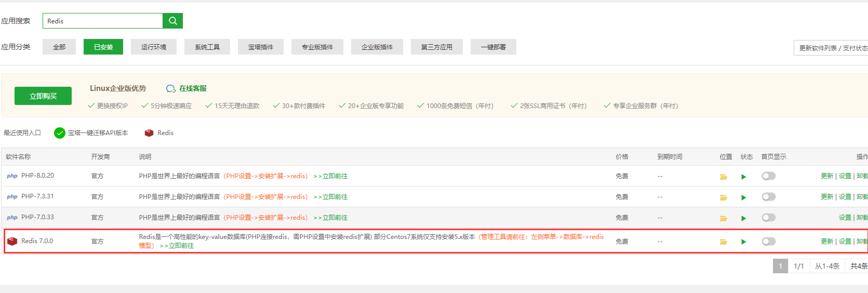Switch to 宝塔插件 category
This screenshot has width=868, height=293.
click(x=261, y=47)
